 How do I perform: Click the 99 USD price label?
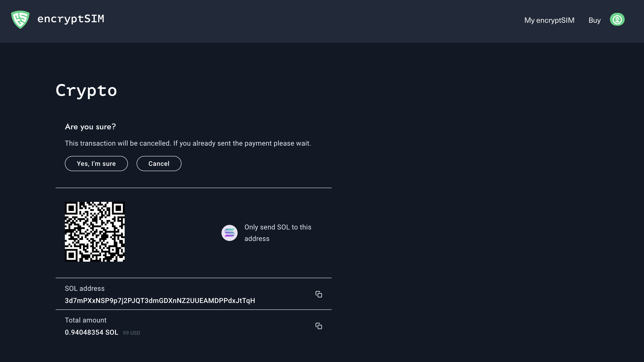click(x=132, y=333)
